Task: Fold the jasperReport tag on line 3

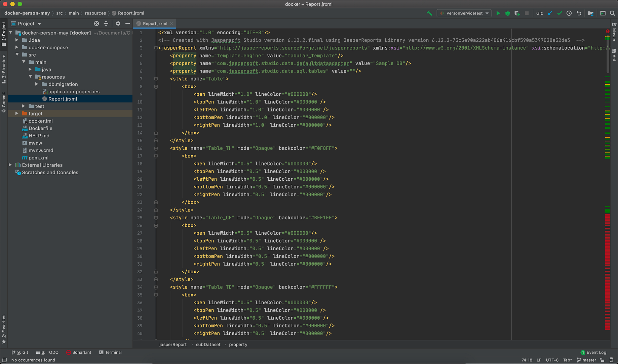Action: click(156, 48)
